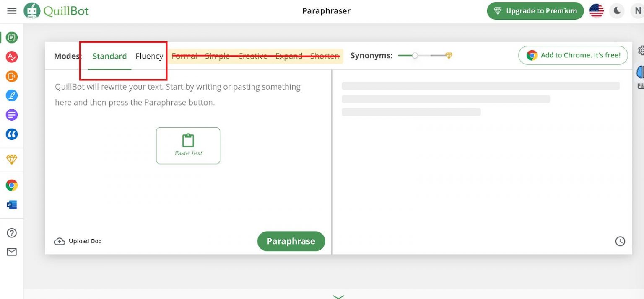The width and height of the screenshot is (644, 299).
Task: Open the Citation Generator
Action: [11, 134]
